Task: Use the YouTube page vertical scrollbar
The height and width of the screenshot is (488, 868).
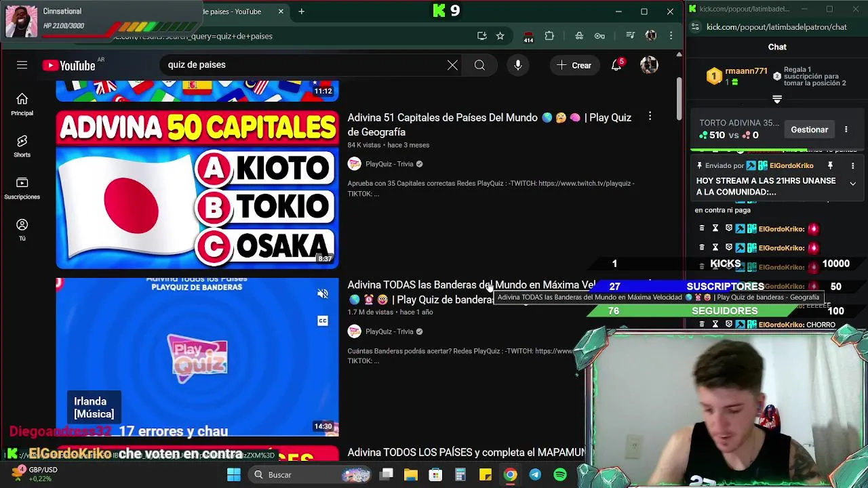Action: tap(678, 98)
